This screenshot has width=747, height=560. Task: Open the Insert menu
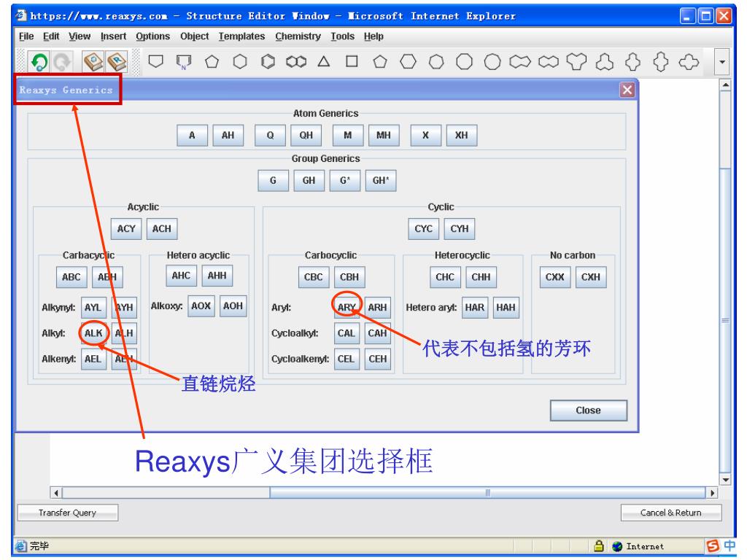pyautogui.click(x=113, y=36)
